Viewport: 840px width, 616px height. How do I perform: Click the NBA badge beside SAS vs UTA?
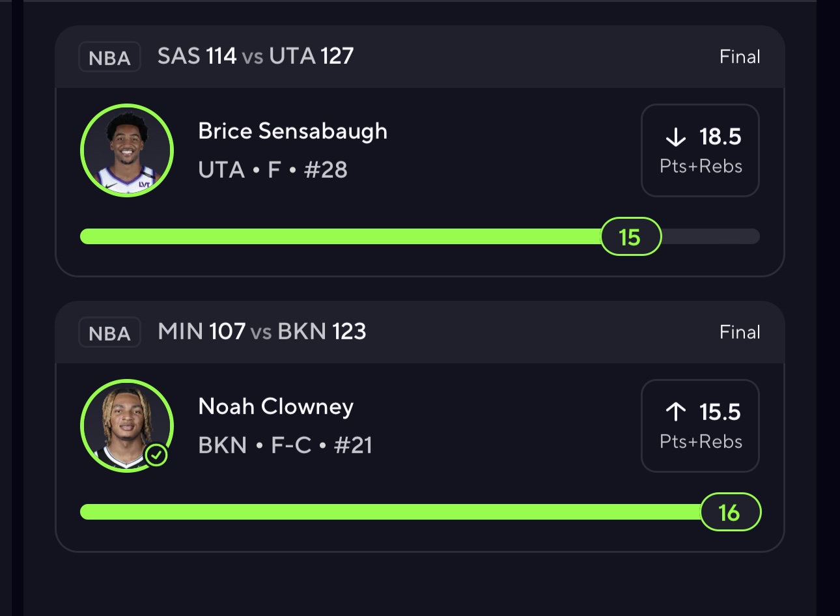click(x=109, y=57)
